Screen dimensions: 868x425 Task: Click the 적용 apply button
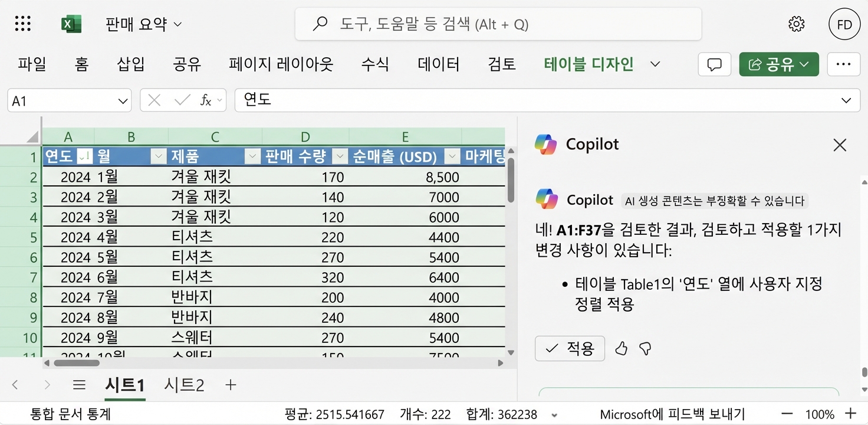tap(570, 348)
